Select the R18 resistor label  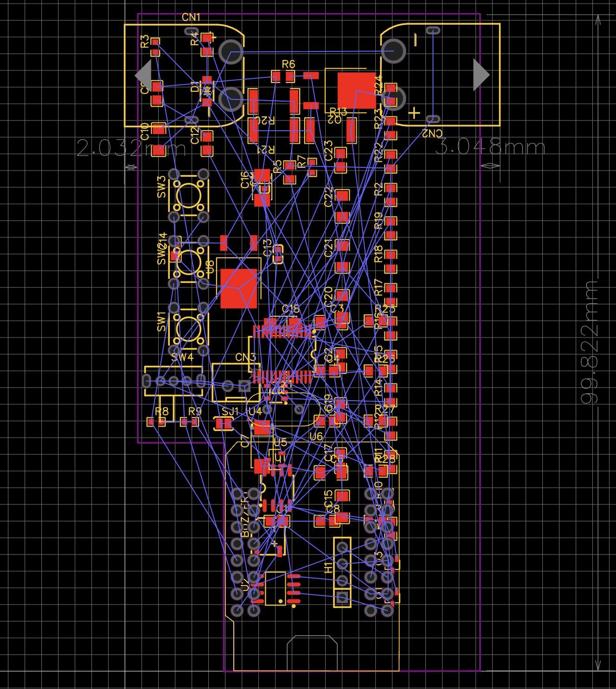point(378,254)
